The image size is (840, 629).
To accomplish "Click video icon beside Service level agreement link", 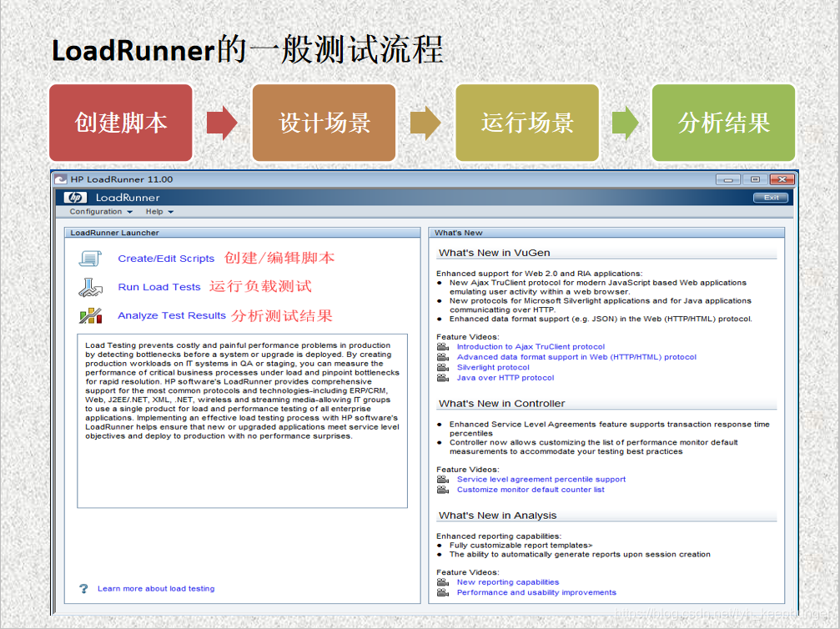I will (443, 479).
